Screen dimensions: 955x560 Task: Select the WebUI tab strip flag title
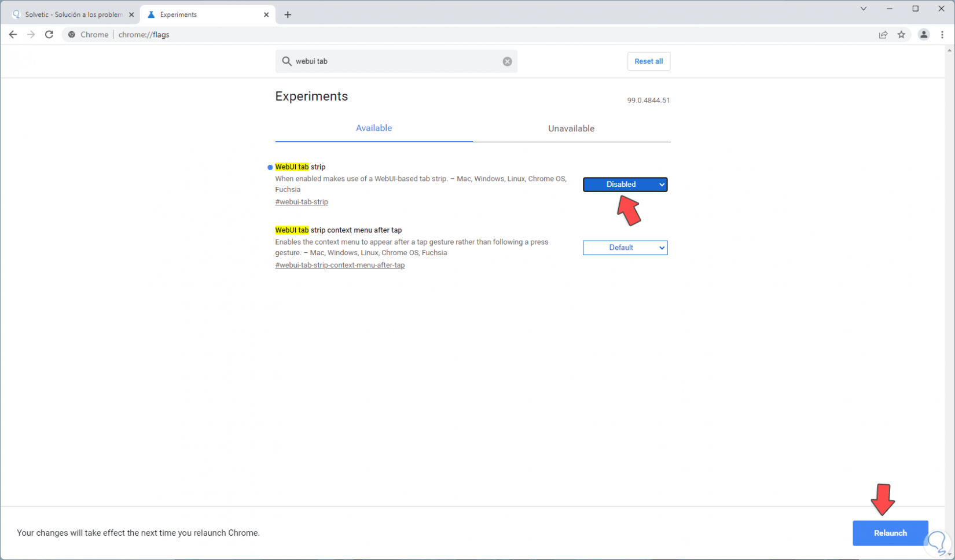point(300,167)
